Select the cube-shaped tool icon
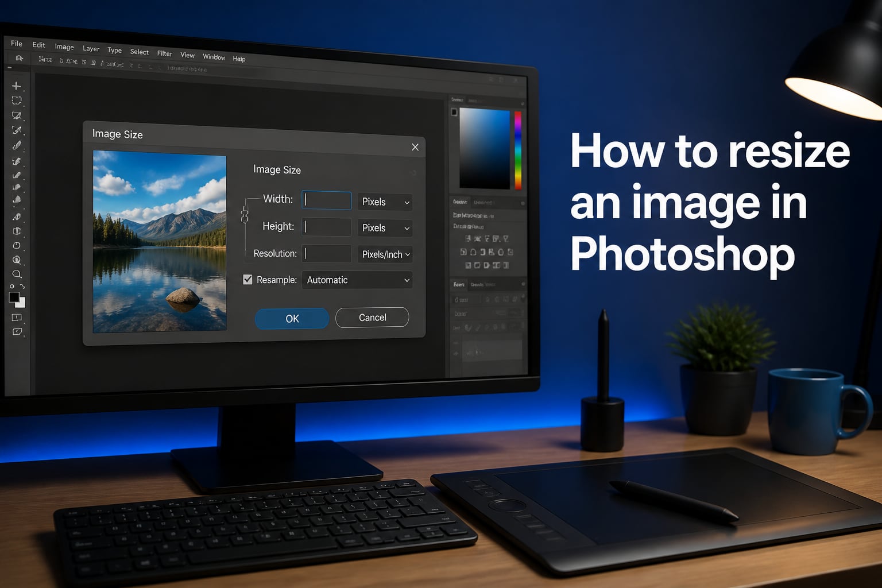Screen dimensions: 882x588 click(x=17, y=231)
